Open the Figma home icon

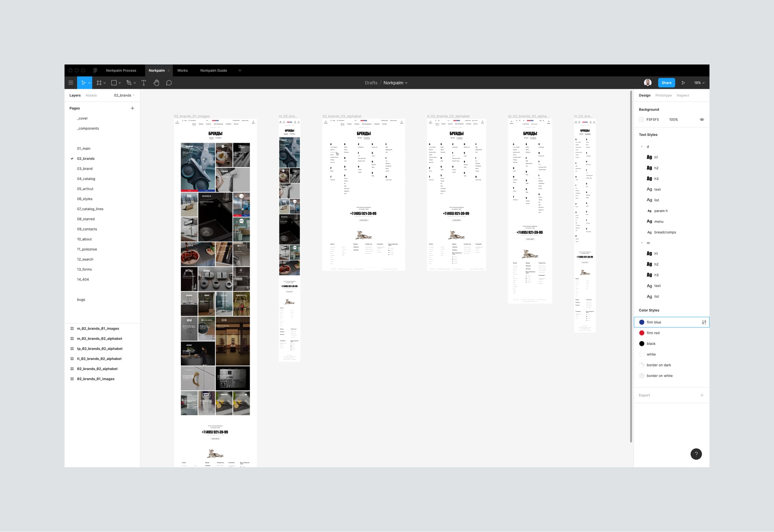coord(96,70)
